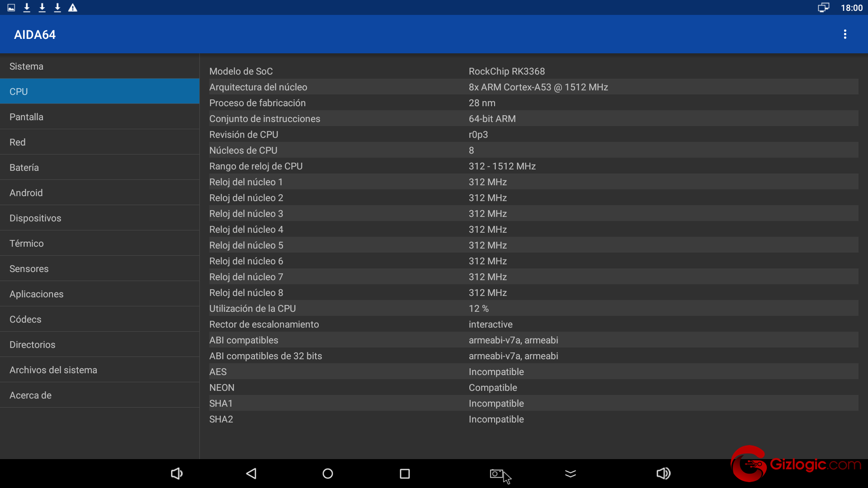Select Rector de escalonamiento row label

[264, 324]
